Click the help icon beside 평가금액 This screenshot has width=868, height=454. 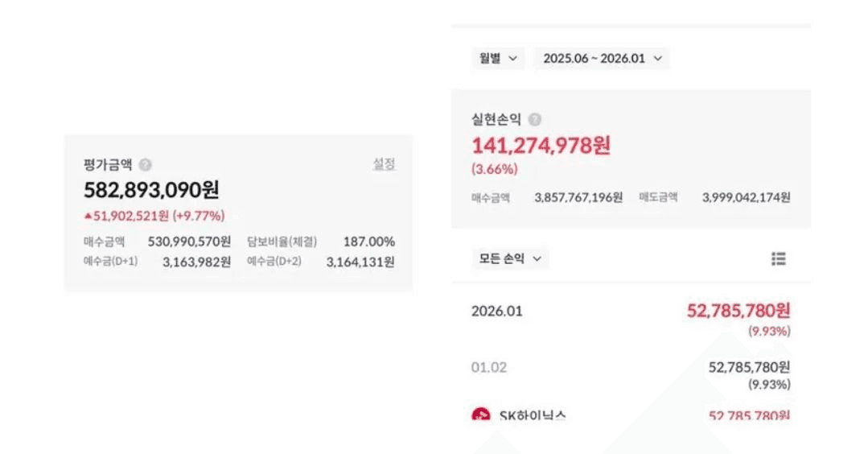coord(145,165)
